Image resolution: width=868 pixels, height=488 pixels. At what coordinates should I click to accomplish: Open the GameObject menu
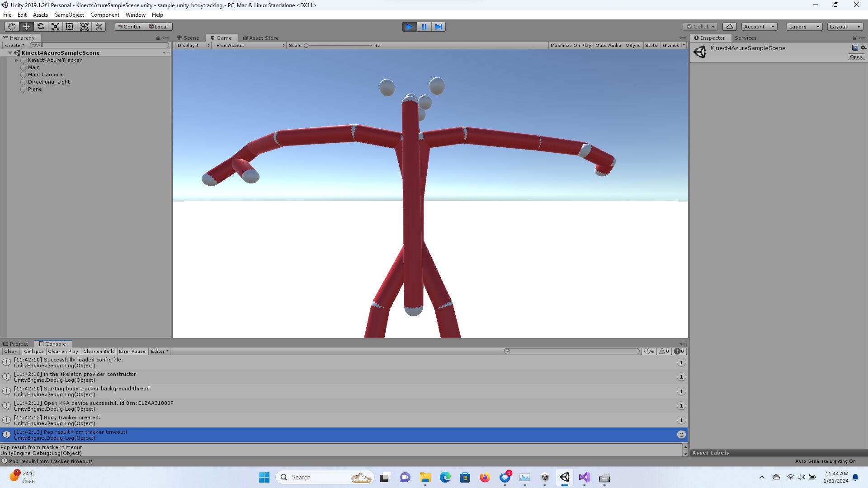point(69,15)
